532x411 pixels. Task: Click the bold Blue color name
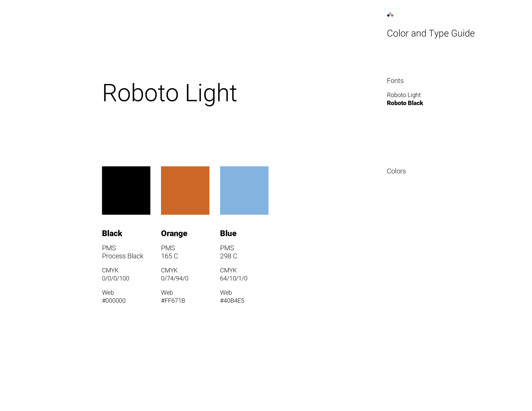[x=228, y=233]
